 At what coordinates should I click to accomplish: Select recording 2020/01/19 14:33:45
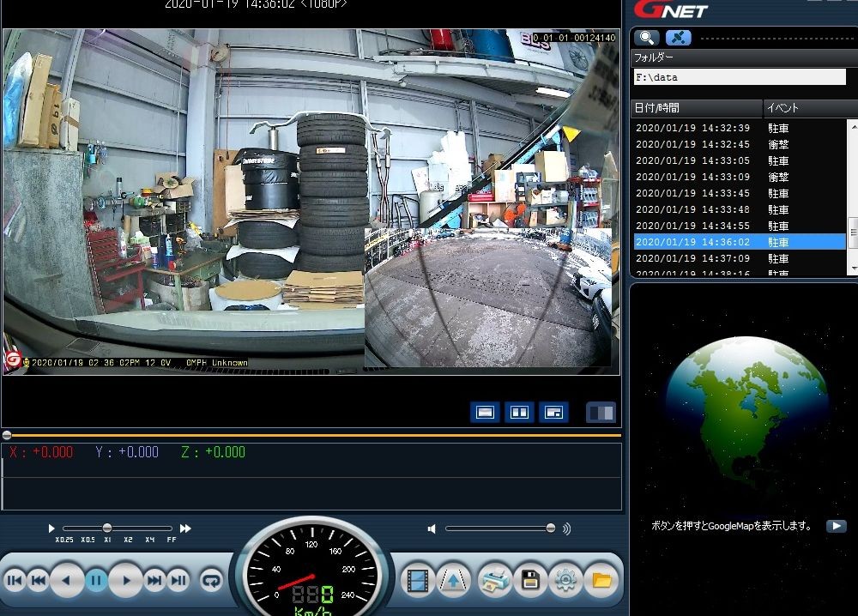[x=740, y=193]
